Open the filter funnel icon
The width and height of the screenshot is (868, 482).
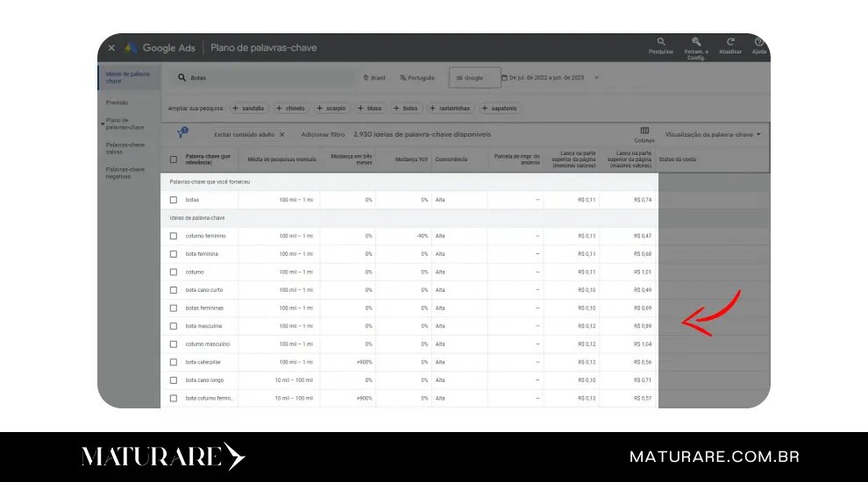coord(181,133)
